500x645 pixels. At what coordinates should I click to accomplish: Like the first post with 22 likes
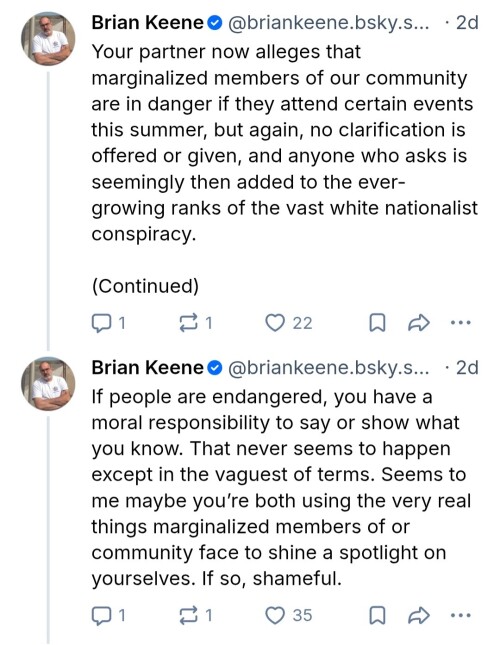288,323
